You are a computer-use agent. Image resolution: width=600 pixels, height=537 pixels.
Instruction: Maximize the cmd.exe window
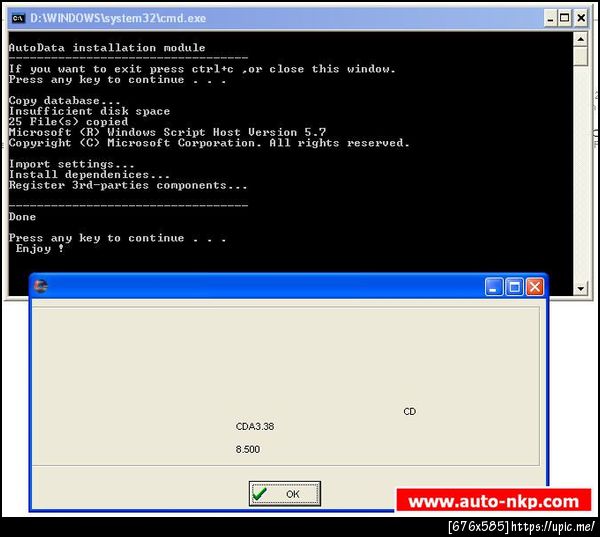tap(564, 18)
